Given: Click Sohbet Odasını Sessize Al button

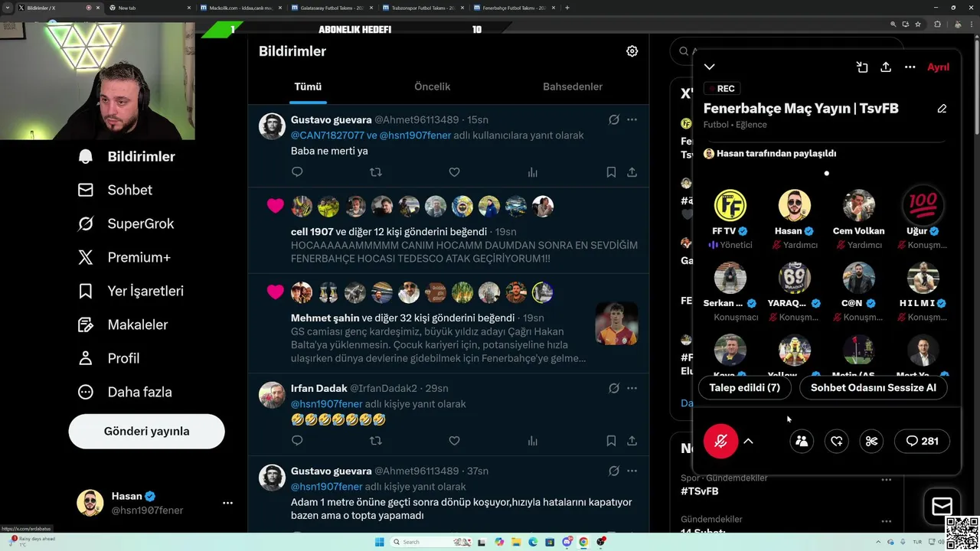Looking at the screenshot, I should (874, 387).
